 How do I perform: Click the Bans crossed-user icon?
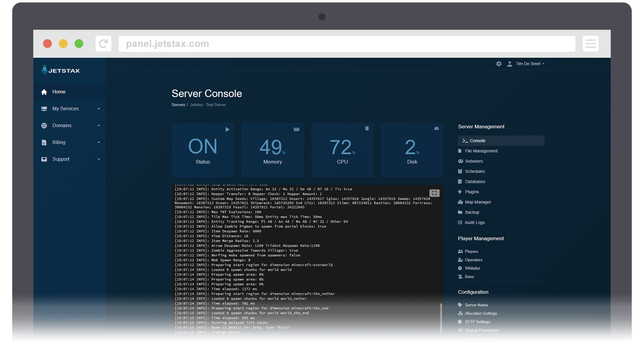pyautogui.click(x=460, y=276)
